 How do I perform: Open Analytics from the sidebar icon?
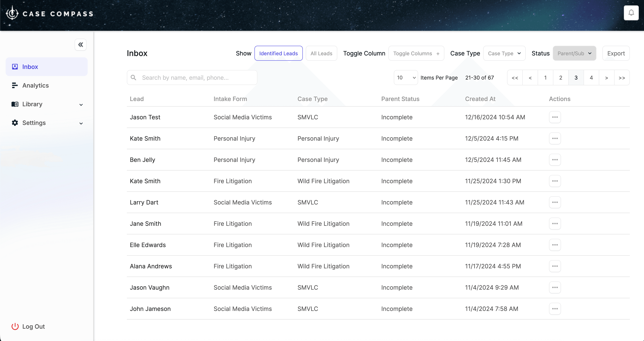[x=15, y=85]
